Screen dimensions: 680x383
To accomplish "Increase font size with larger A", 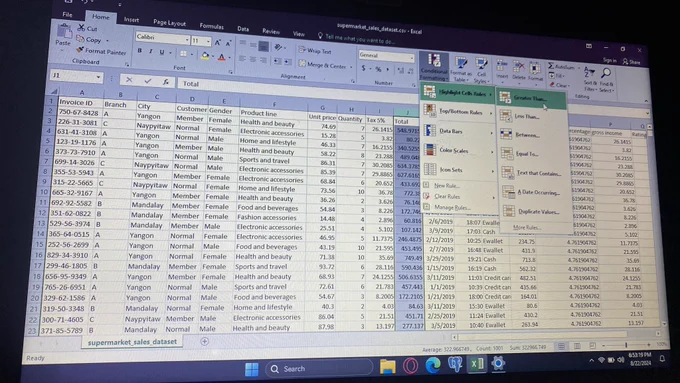I will 218,42.
